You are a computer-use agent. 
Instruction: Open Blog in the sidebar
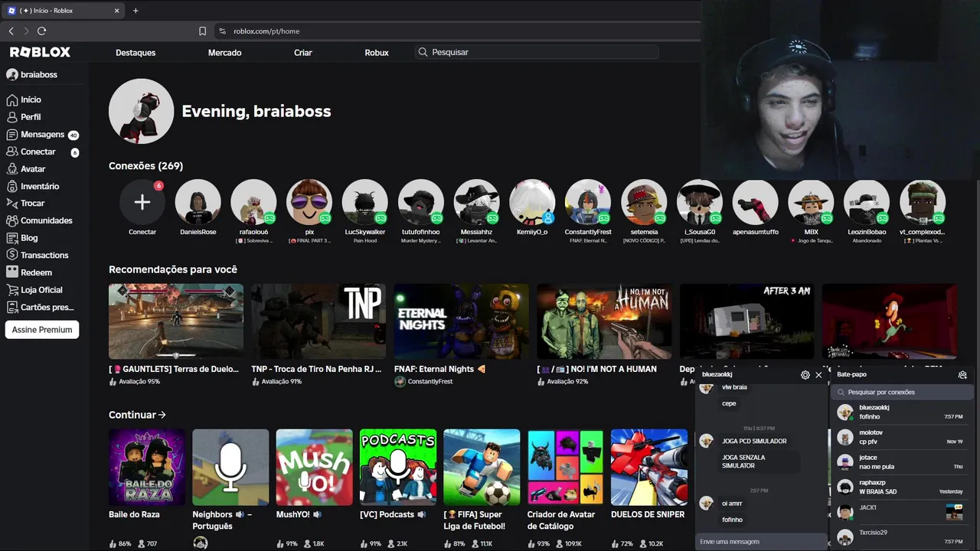[29, 238]
